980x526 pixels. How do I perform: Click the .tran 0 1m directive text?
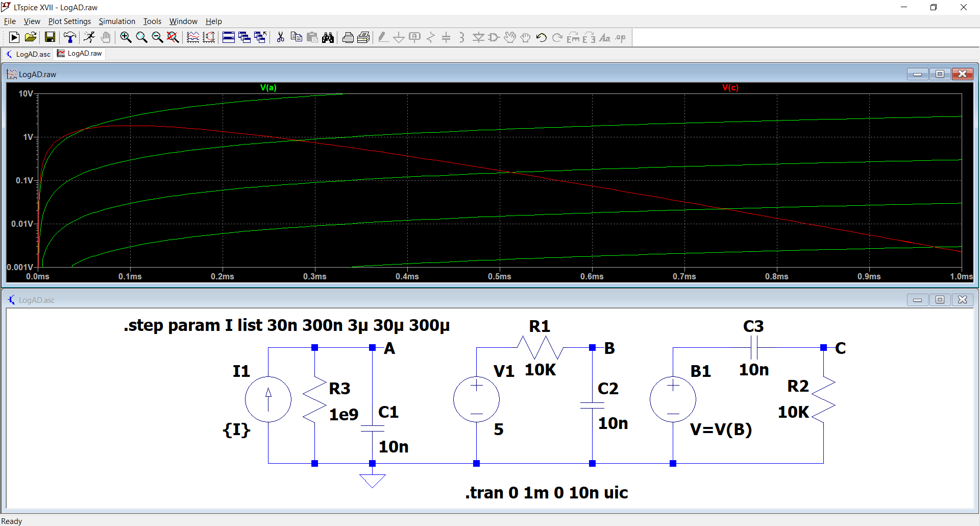tap(546, 492)
